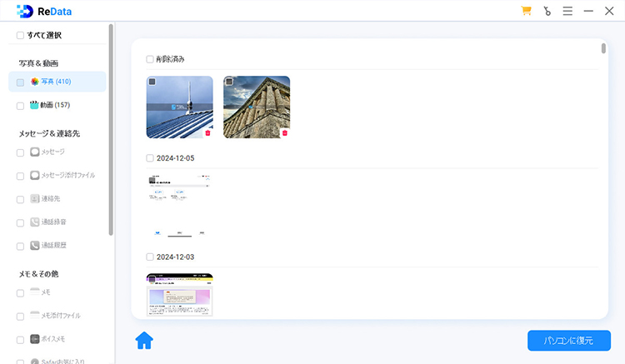Tick the ボイスメモ checkbox
This screenshot has height=364, width=625.
(x=20, y=340)
